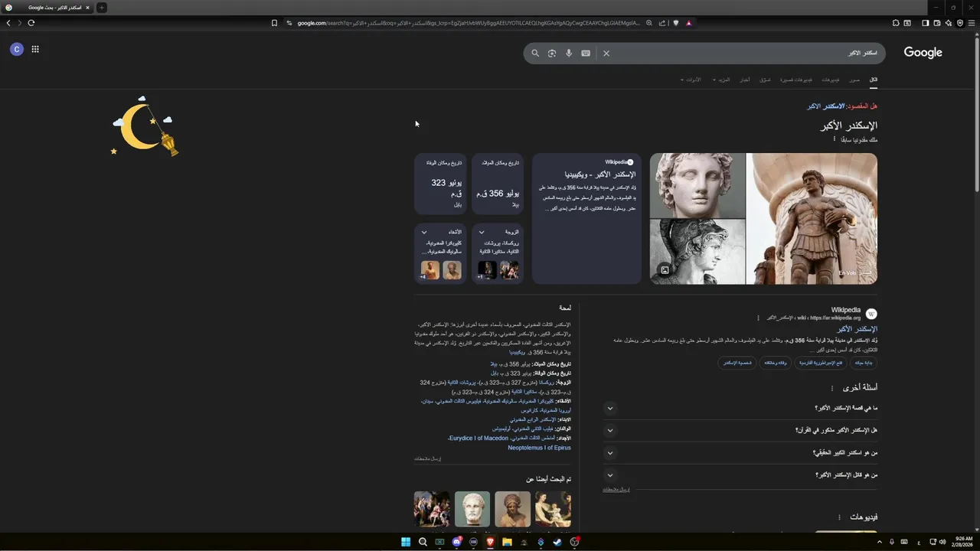Open clock showing 9:26 AM
Viewport: 980px width, 551px height.
(x=964, y=542)
